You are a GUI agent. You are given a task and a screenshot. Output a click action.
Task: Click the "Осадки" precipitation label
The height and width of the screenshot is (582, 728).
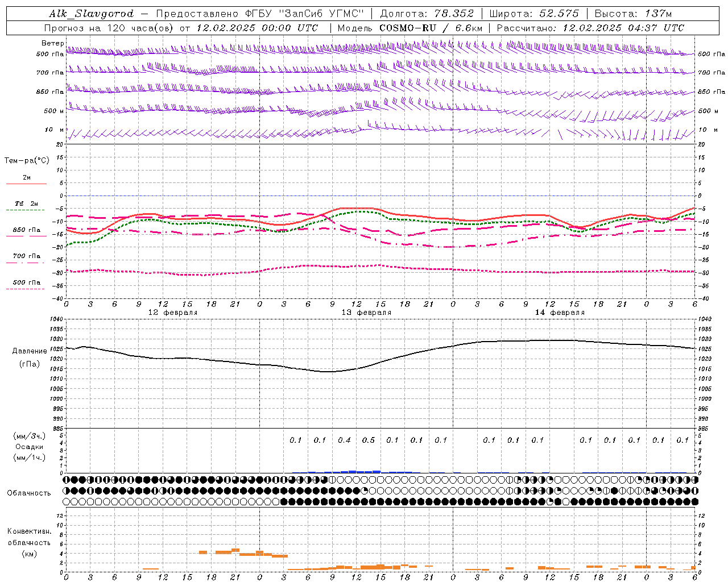coord(30,447)
